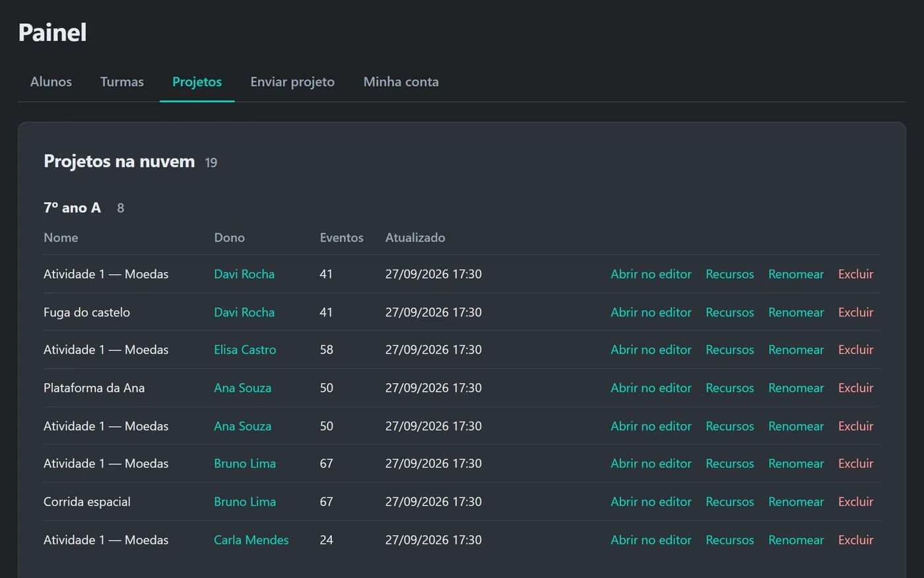Click the Projetos na nuvem heading
The height and width of the screenshot is (578, 924).
pyautogui.click(x=119, y=161)
